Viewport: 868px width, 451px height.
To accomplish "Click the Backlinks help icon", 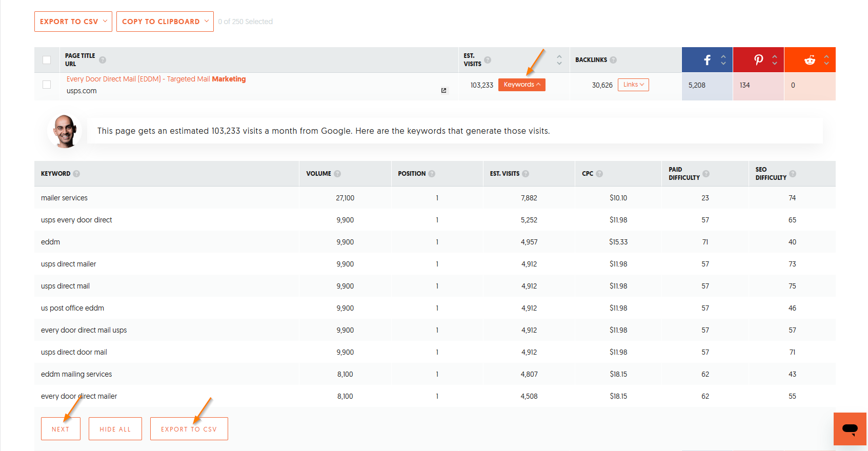I will [613, 60].
